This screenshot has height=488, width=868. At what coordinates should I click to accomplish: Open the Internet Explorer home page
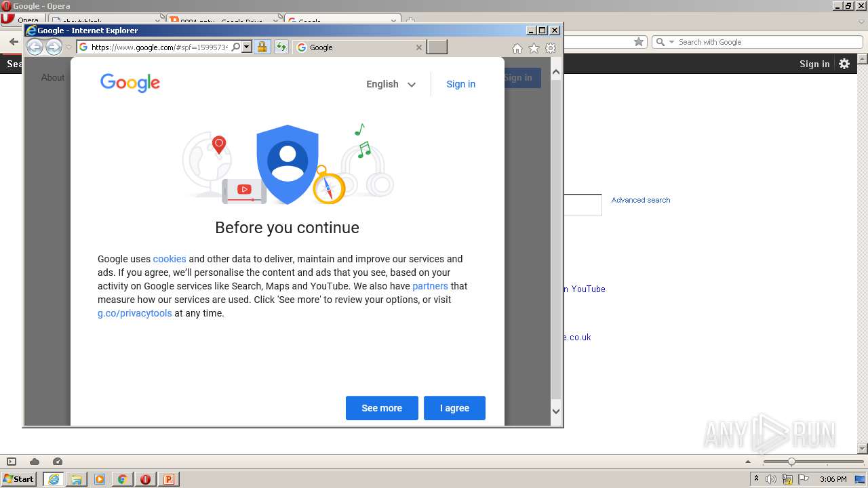pyautogui.click(x=517, y=48)
